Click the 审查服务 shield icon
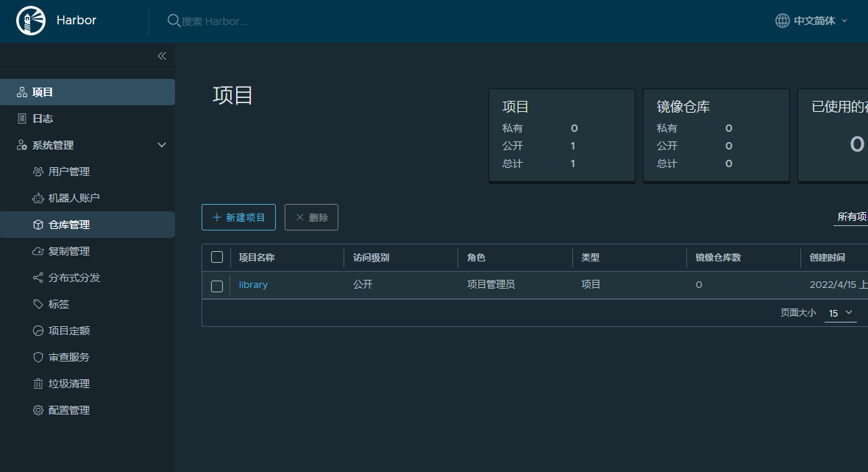This screenshot has width=868, height=472. coord(38,357)
